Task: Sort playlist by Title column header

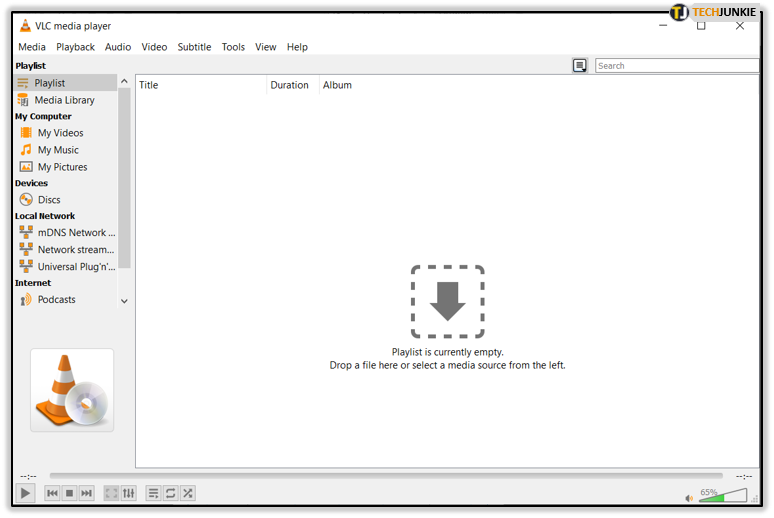Action: [200, 85]
